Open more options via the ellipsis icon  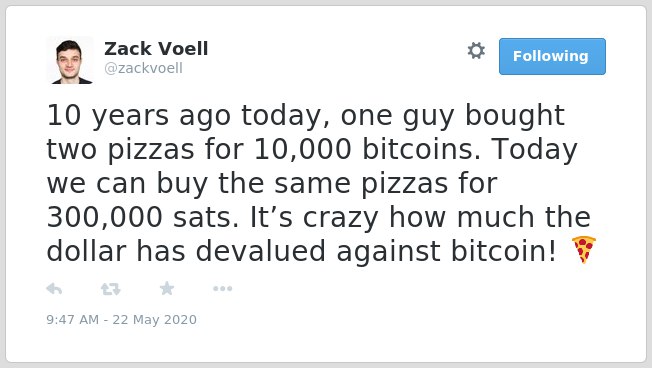222,289
